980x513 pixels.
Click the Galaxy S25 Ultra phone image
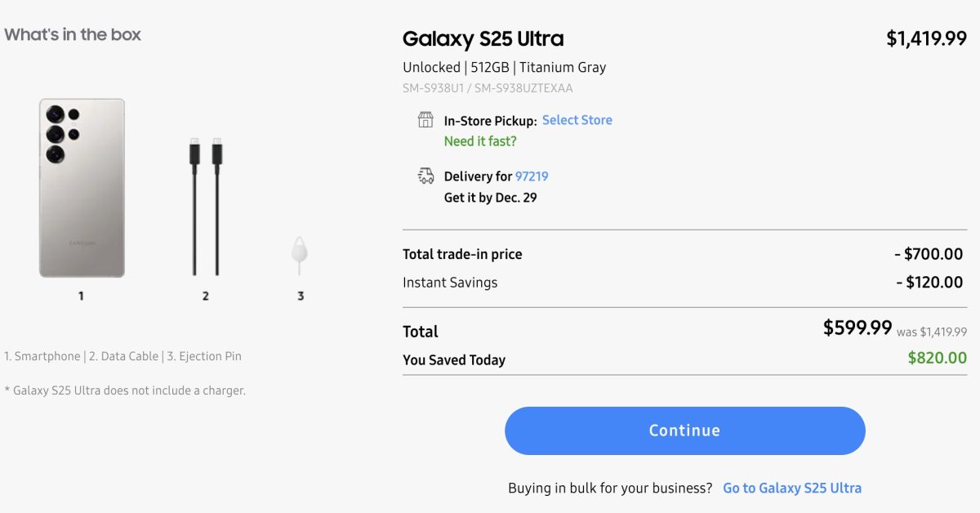[82, 188]
